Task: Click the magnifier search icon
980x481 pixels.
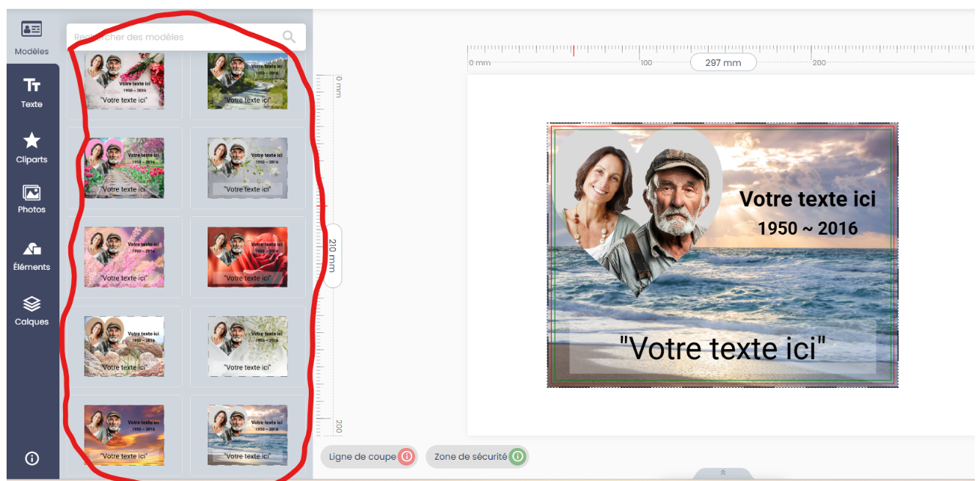Action: 289,37
